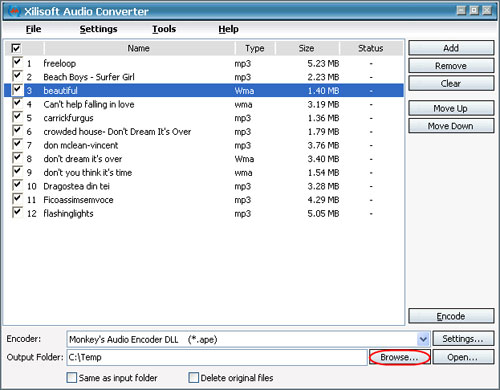Click the Move Down button
The height and width of the screenshot is (390, 500).
click(451, 126)
